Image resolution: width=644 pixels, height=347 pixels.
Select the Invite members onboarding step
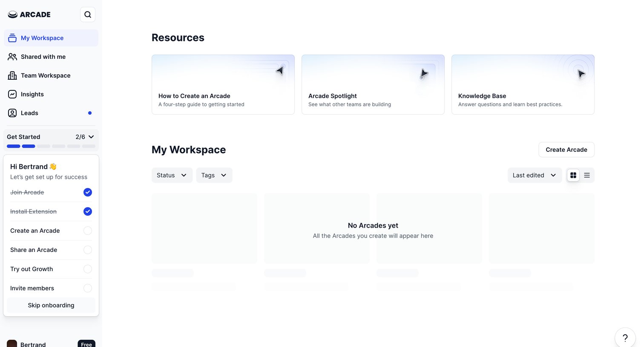(51, 288)
